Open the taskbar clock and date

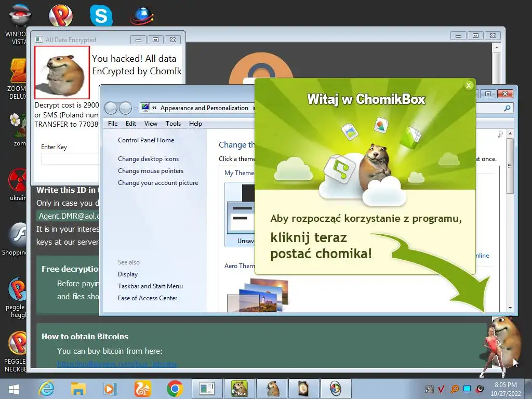pyautogui.click(x=506, y=389)
